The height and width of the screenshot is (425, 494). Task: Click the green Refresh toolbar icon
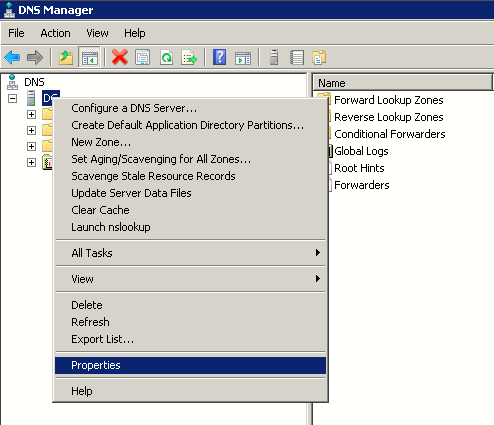pos(166,57)
